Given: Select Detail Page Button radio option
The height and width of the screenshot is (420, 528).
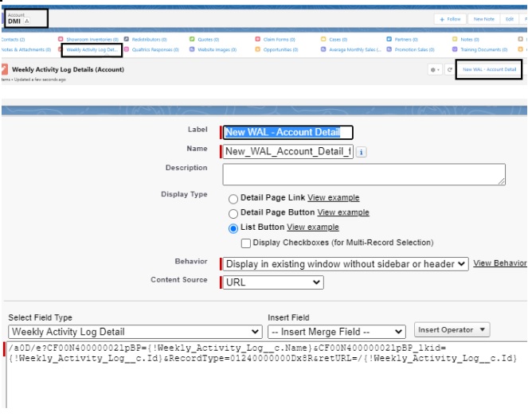Looking at the screenshot, I should point(233,213).
